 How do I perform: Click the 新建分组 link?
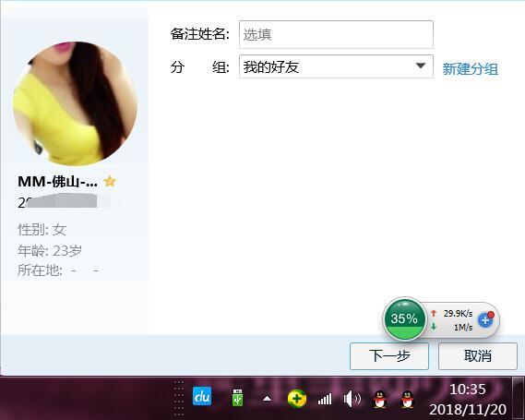470,68
